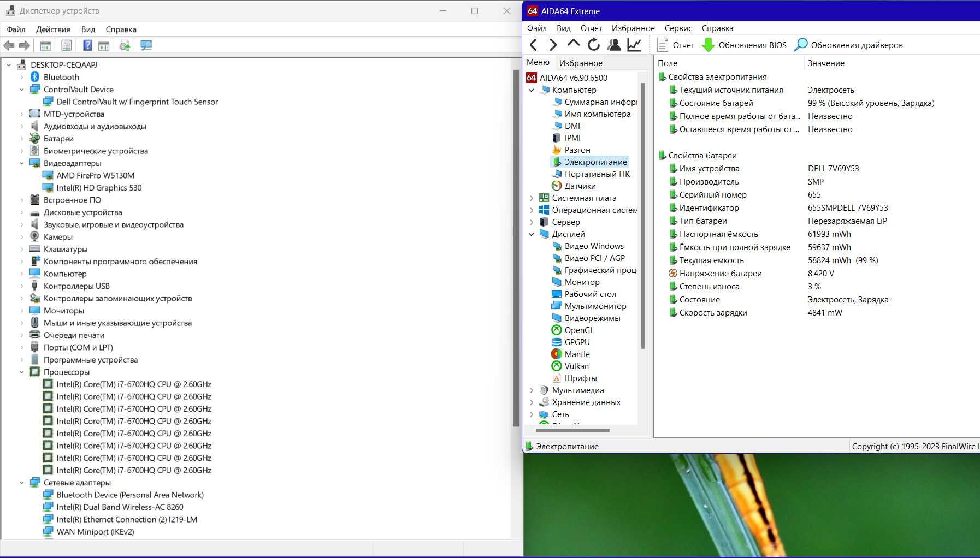Select Напряжение батареи row

[720, 274]
